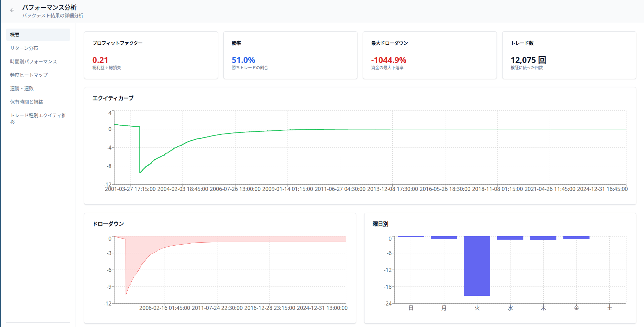Click the トレード数 12,075 card
644x327 pixels.
click(569, 55)
